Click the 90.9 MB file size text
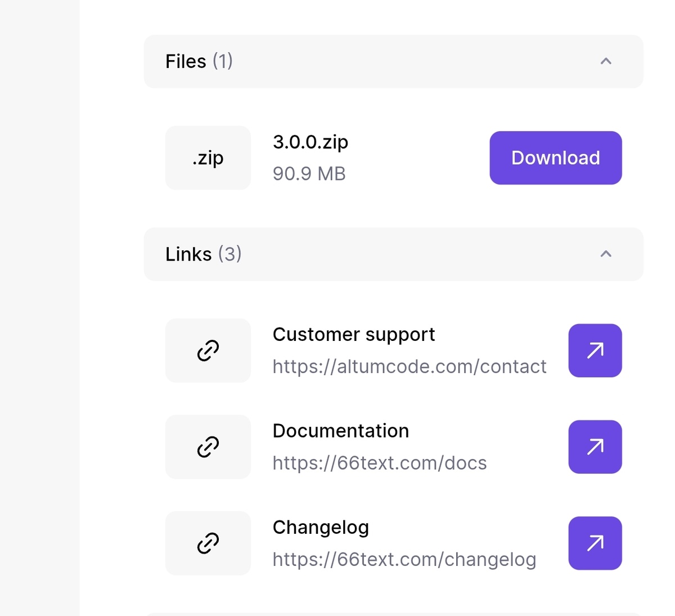Image resolution: width=675 pixels, height=616 pixels. point(309,174)
